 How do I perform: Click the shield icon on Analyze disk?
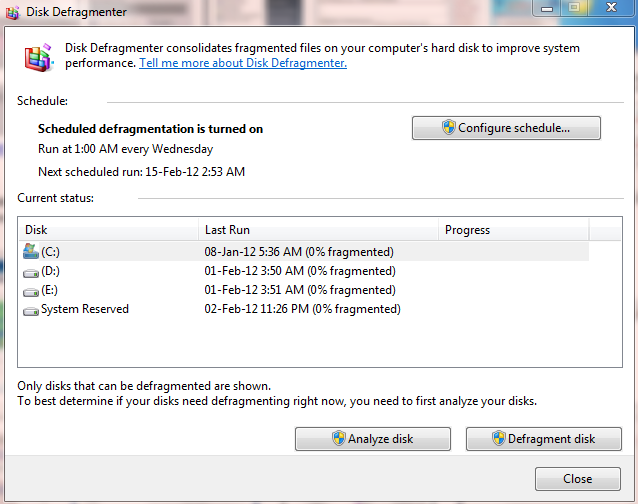pyautogui.click(x=339, y=439)
